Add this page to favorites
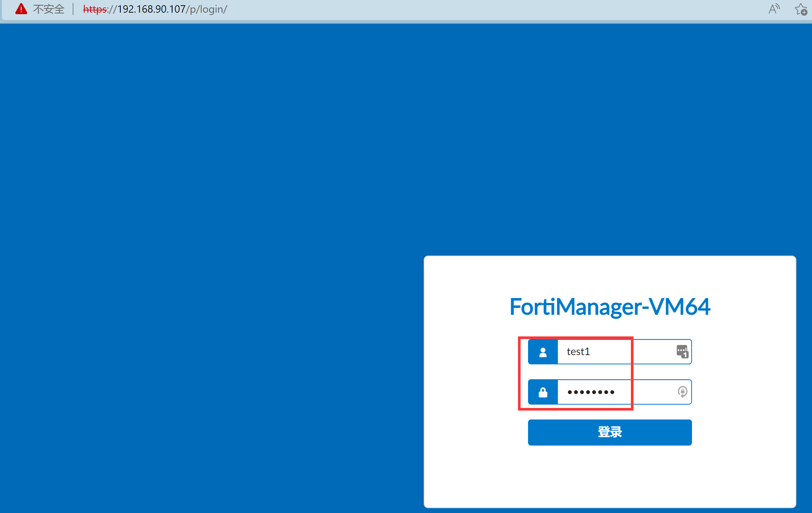This screenshot has height=513, width=812. [800, 9]
